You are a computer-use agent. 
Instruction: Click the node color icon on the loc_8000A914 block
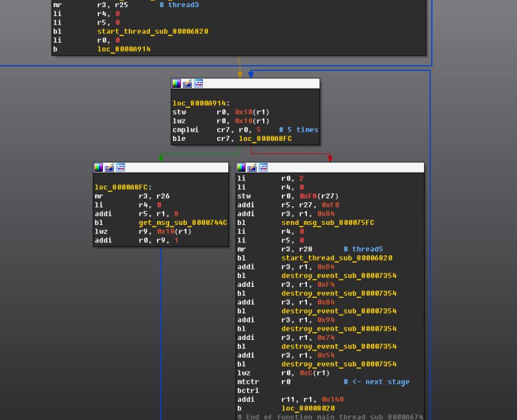coord(176,84)
